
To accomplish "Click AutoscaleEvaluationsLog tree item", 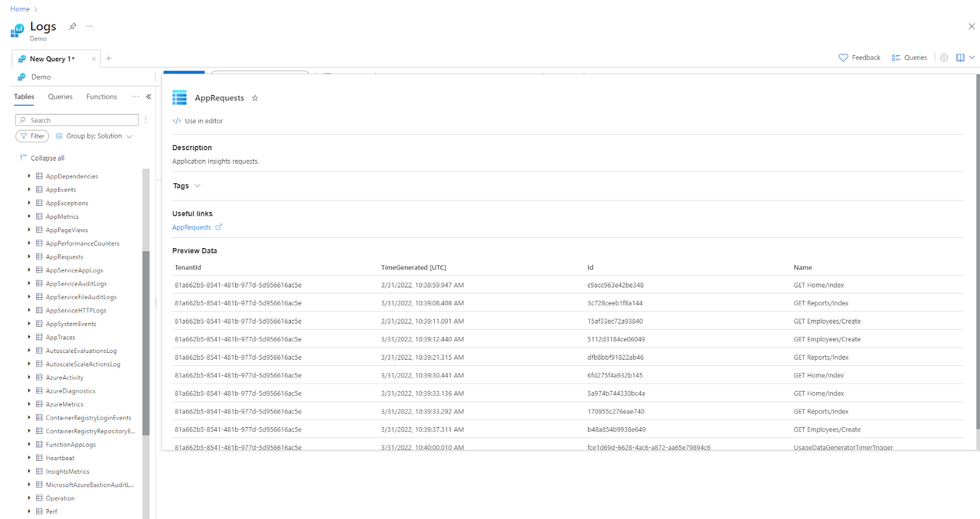I will tap(81, 350).
